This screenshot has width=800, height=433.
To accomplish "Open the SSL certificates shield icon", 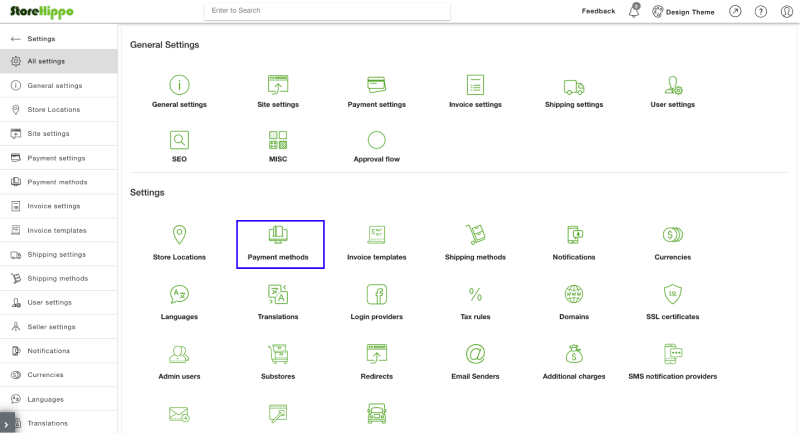I will pos(672,294).
